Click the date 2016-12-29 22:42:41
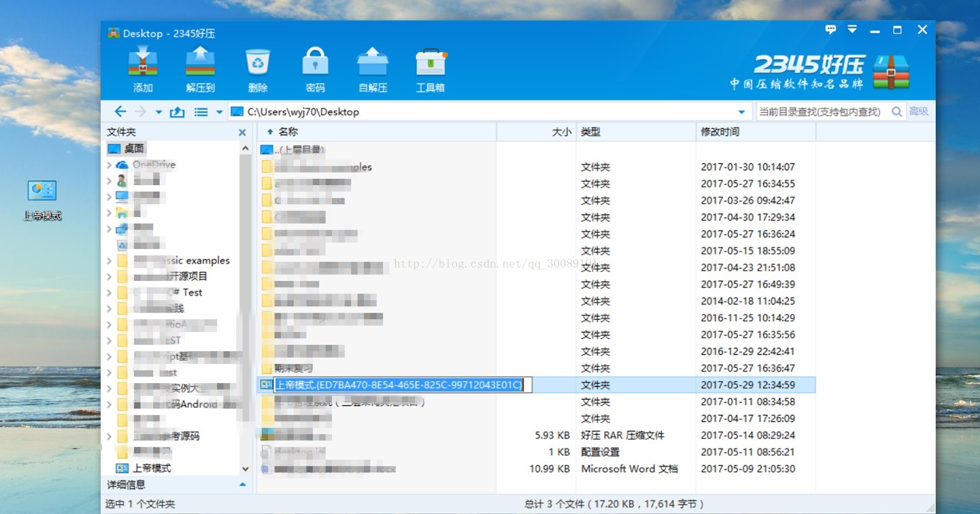 click(x=748, y=351)
